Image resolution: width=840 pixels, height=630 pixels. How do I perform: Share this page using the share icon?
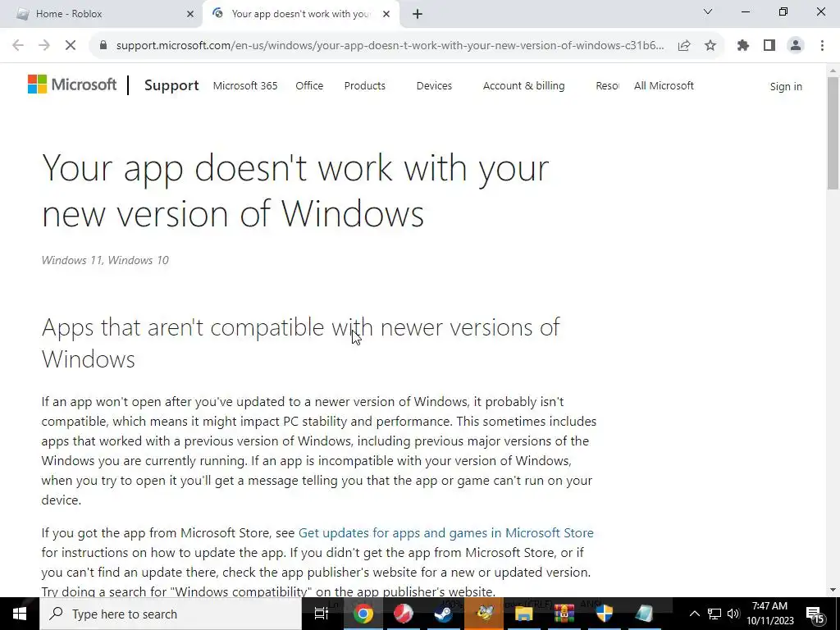[684, 46]
